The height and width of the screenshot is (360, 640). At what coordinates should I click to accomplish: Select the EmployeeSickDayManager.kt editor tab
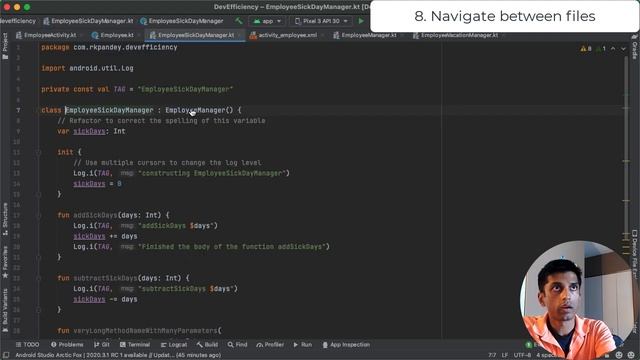tap(195, 35)
